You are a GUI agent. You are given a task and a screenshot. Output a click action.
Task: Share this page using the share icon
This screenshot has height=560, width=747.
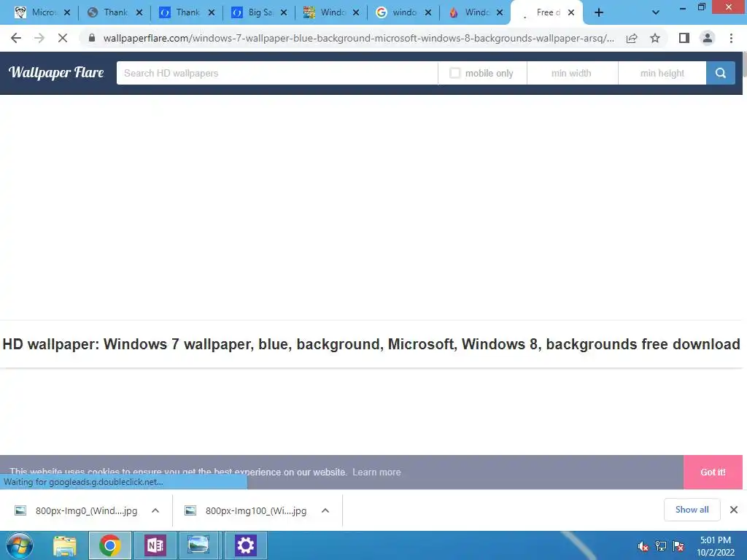pyautogui.click(x=632, y=38)
